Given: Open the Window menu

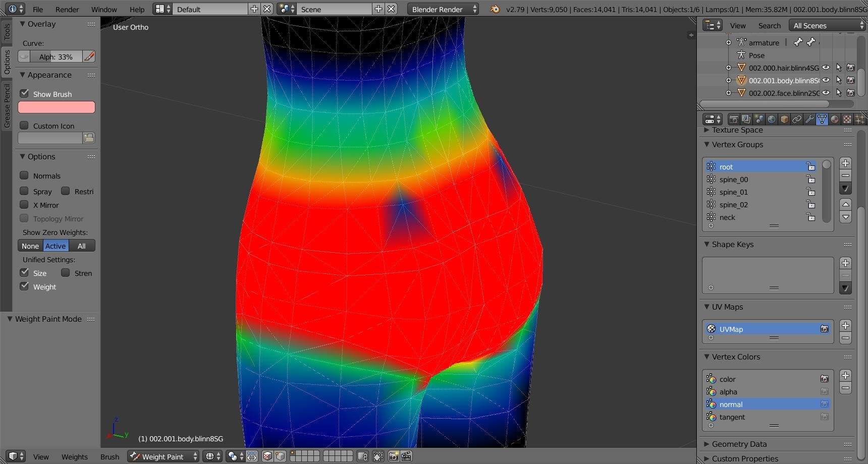Looking at the screenshot, I should click(x=104, y=9).
